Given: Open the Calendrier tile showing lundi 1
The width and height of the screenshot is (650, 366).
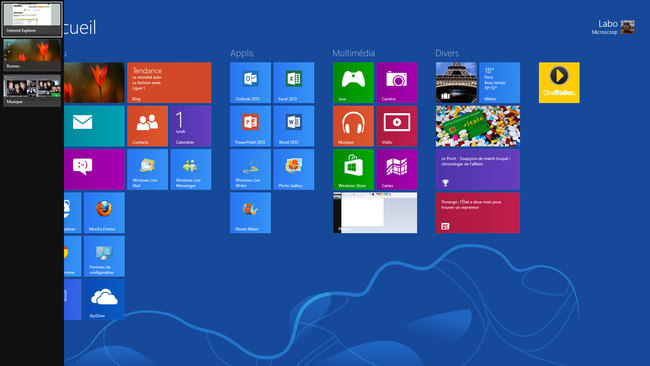Looking at the screenshot, I should point(191,126).
